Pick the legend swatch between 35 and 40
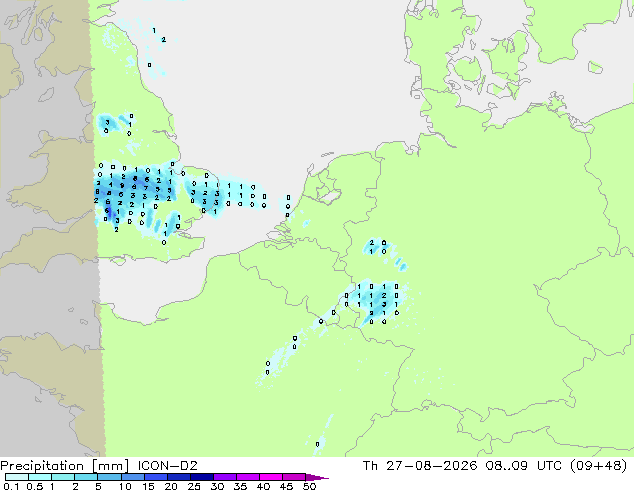634x490 pixels. pos(248,477)
